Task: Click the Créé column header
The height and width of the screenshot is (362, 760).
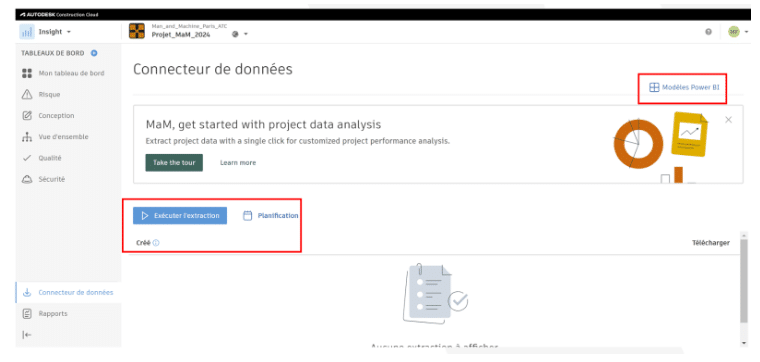Action: point(143,243)
